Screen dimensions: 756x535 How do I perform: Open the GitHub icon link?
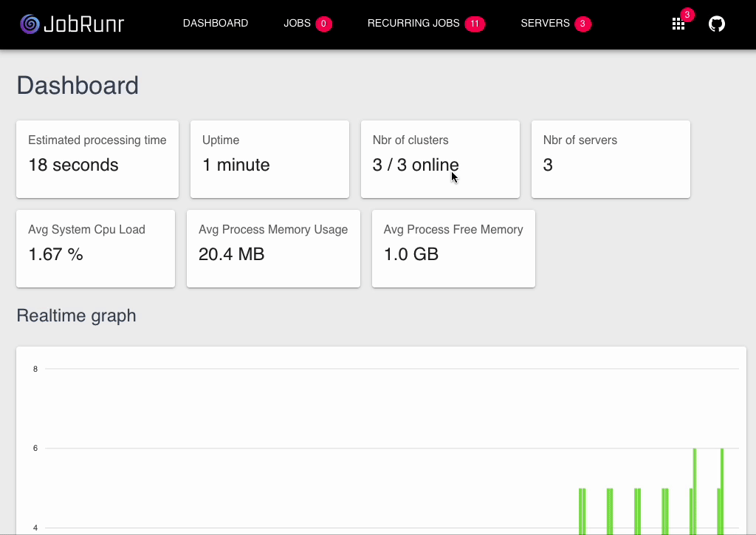tap(716, 24)
